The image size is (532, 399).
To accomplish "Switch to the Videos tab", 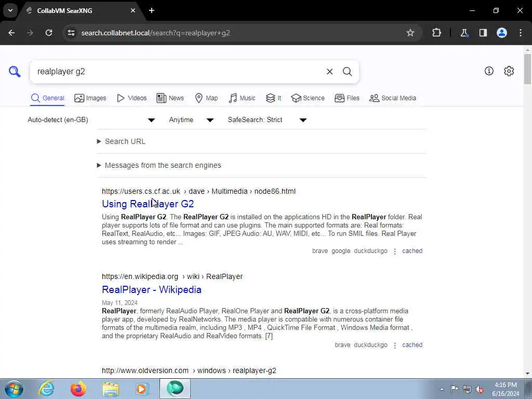I will 131,98.
